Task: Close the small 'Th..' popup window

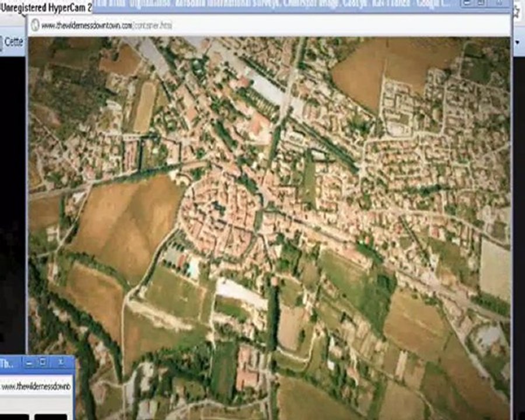Action: (60, 363)
